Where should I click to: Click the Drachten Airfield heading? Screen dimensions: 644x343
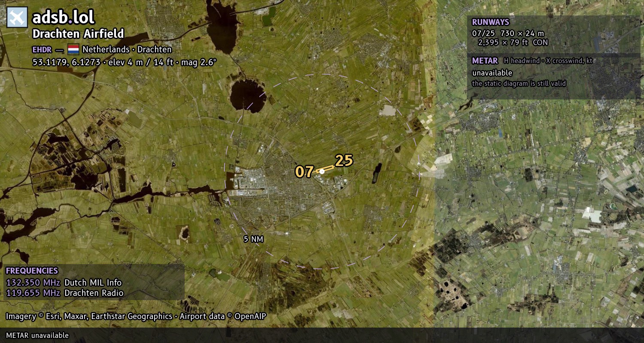(79, 34)
